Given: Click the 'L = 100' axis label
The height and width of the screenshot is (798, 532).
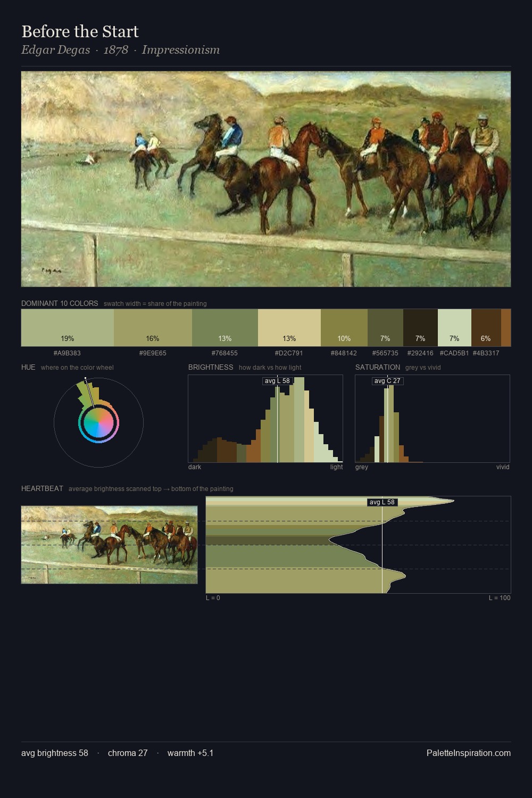Looking at the screenshot, I should [500, 598].
